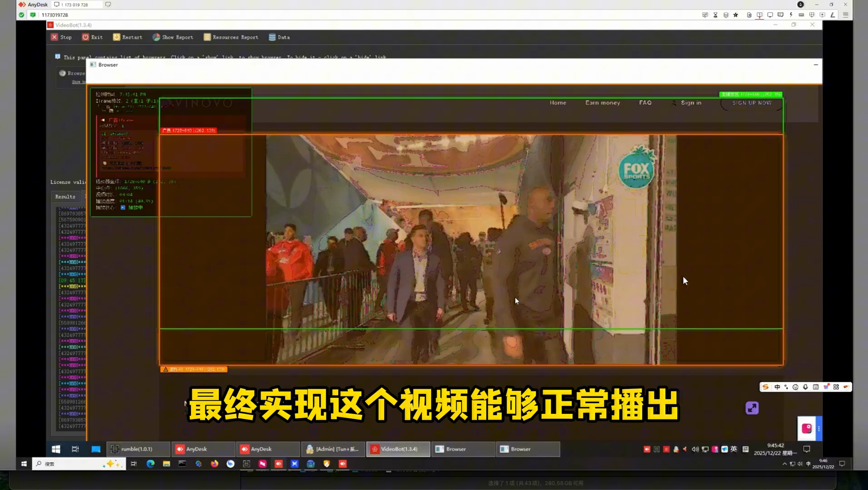868x490 pixels.
Task: Click the pink floating widget icon
Action: (807, 428)
